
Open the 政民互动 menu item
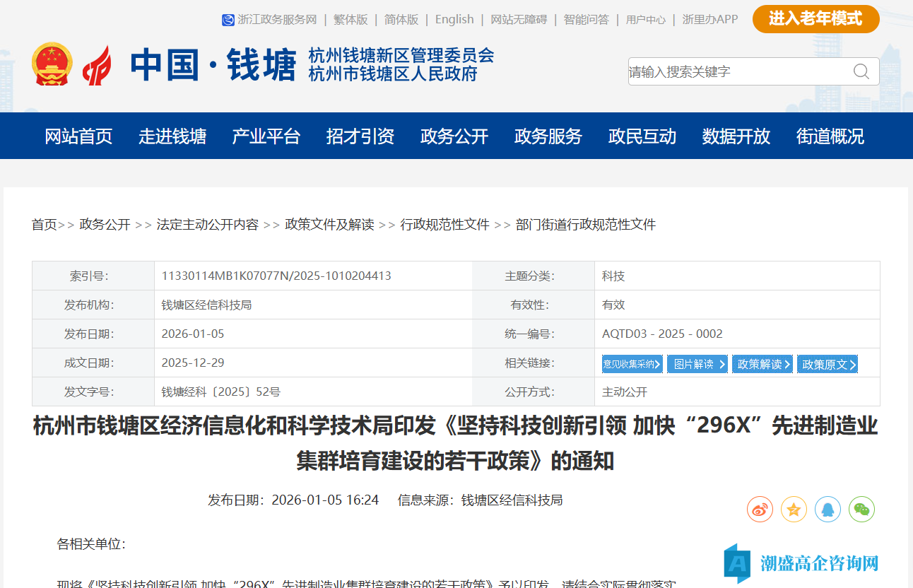coord(642,136)
